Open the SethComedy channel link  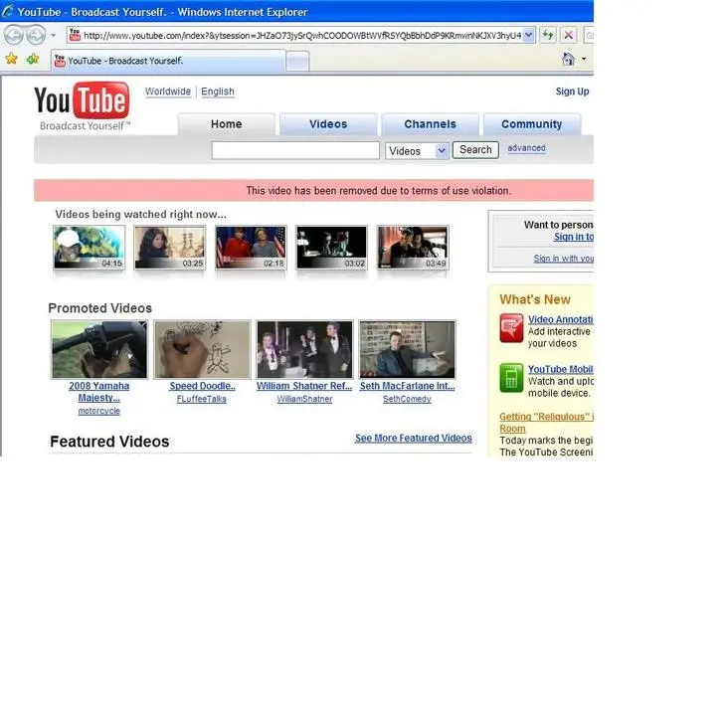[407, 399]
